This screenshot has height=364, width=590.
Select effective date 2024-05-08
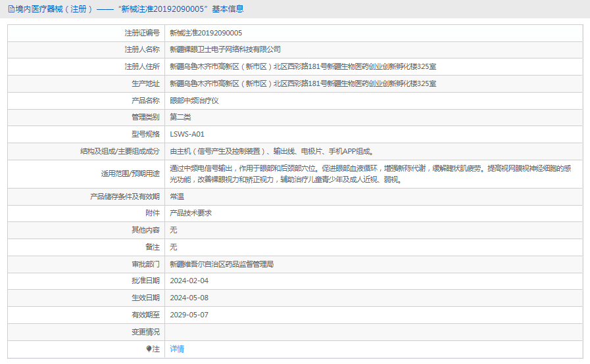click(x=189, y=298)
